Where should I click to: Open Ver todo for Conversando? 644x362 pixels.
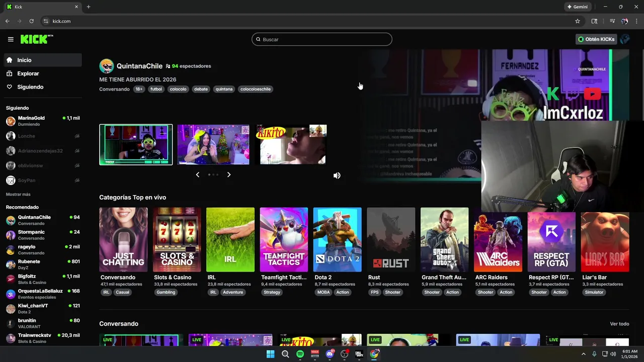619,324
